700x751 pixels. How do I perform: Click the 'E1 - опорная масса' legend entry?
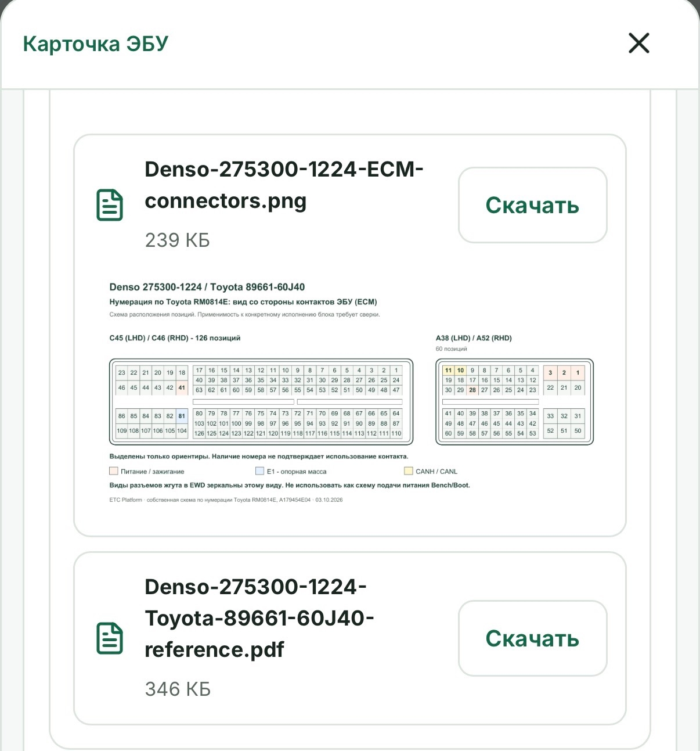coord(291,472)
